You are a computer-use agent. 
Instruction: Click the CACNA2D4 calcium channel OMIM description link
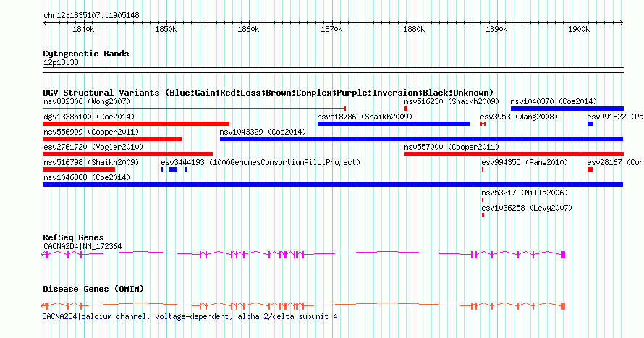(x=190, y=316)
